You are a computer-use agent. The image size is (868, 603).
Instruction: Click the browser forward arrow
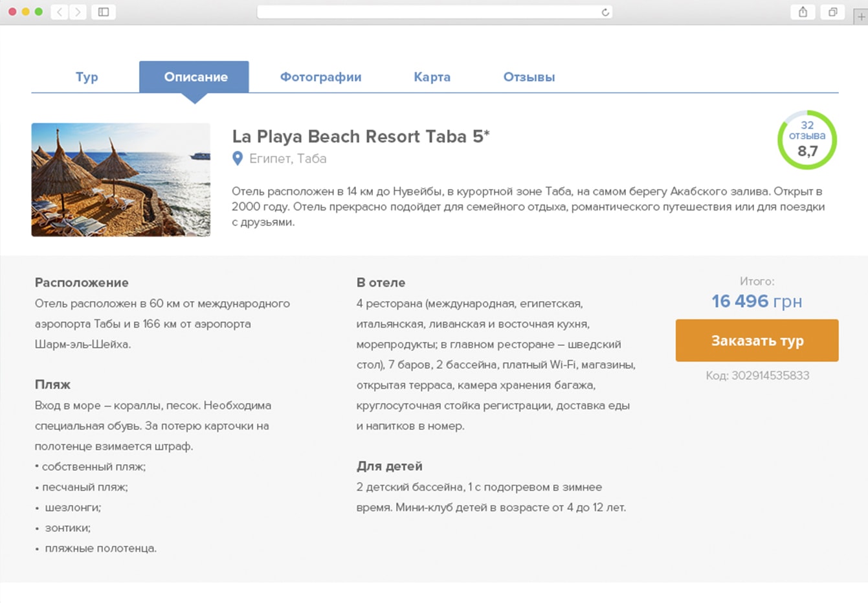click(78, 12)
